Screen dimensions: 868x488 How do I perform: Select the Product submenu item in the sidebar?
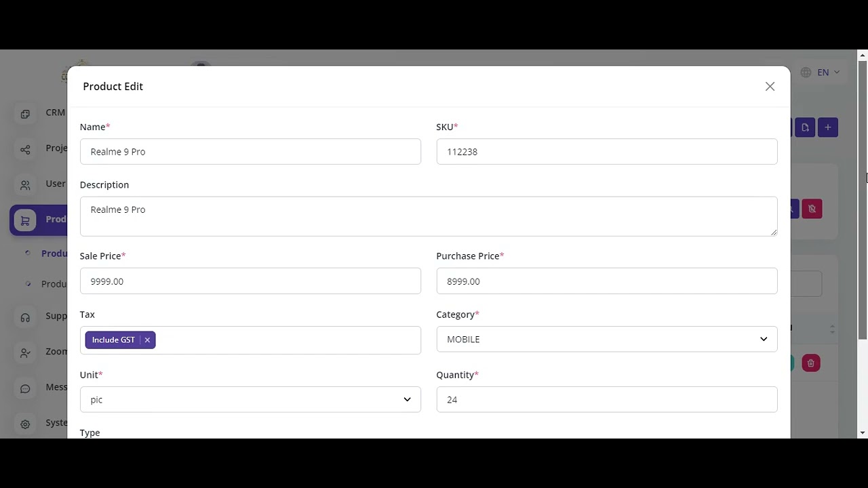(54, 253)
